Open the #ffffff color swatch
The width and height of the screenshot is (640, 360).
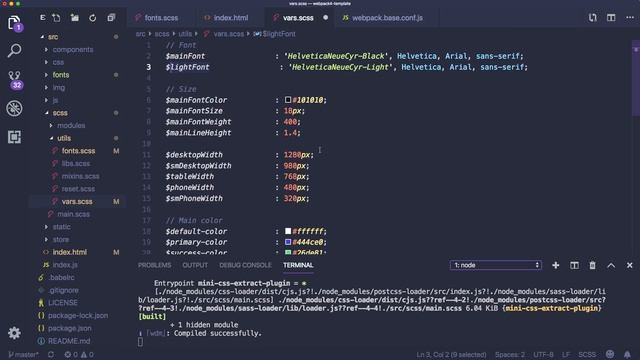pos(288,231)
